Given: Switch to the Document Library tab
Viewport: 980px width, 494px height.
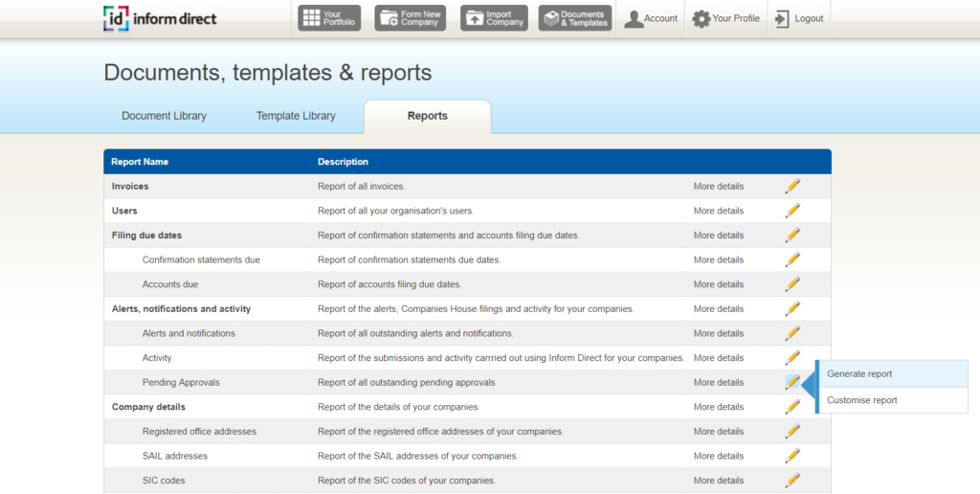Looking at the screenshot, I should click(164, 116).
